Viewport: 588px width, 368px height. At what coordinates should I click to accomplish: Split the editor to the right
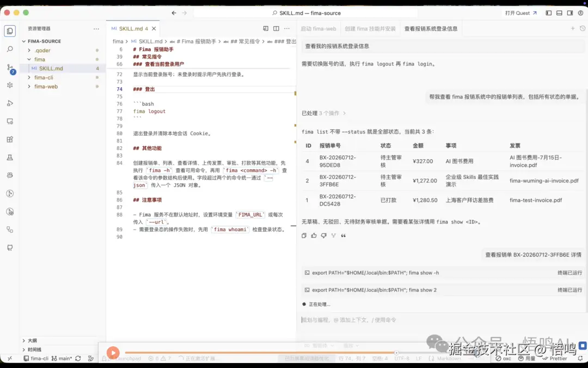coord(276,28)
